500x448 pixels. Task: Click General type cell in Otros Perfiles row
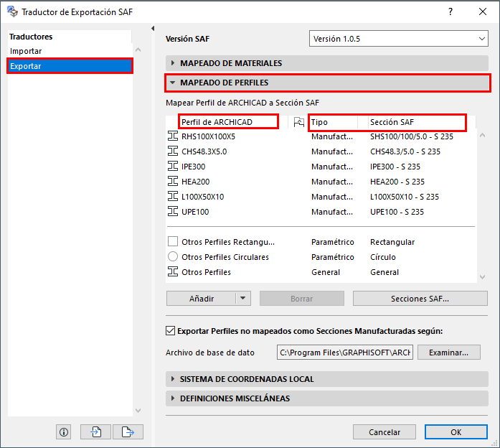[x=326, y=272]
